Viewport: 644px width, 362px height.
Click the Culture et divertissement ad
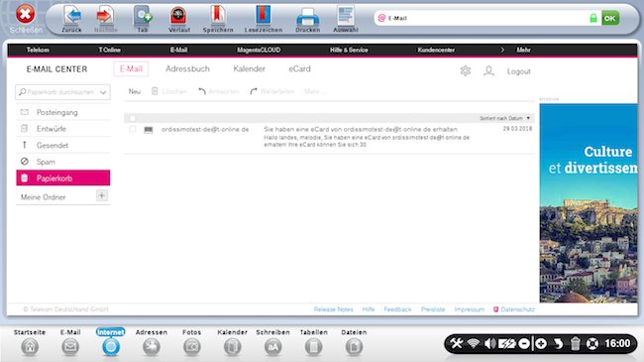pos(589,202)
